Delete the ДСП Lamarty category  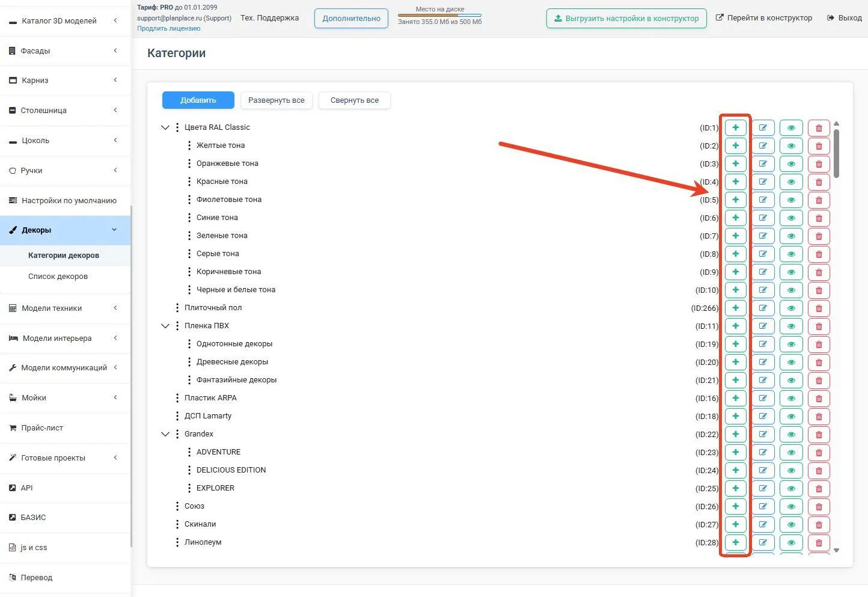819,416
